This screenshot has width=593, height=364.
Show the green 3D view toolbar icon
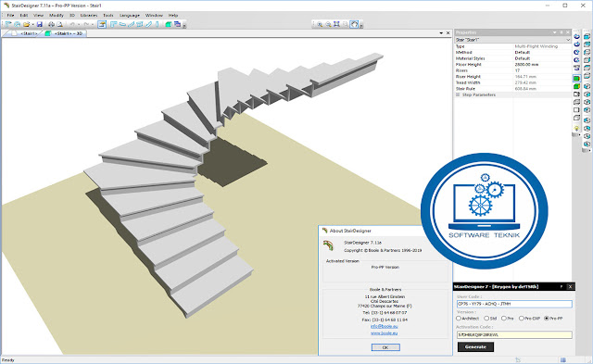[x=169, y=24]
